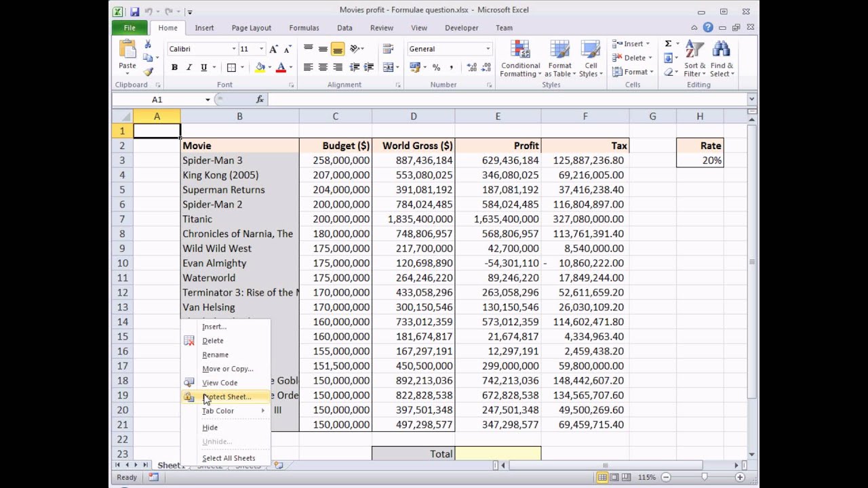
Task: Click the zoom slider handle
Action: pos(704,477)
